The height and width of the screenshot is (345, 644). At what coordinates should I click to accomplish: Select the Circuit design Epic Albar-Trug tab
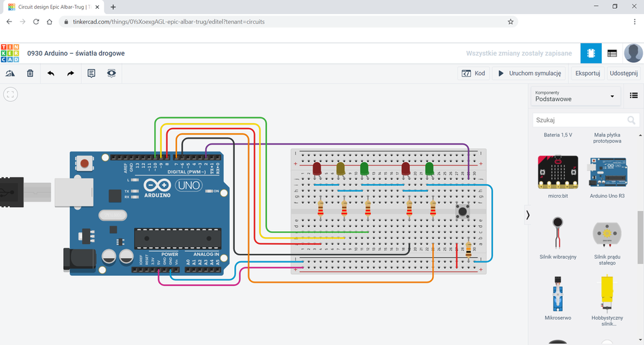[54, 7]
